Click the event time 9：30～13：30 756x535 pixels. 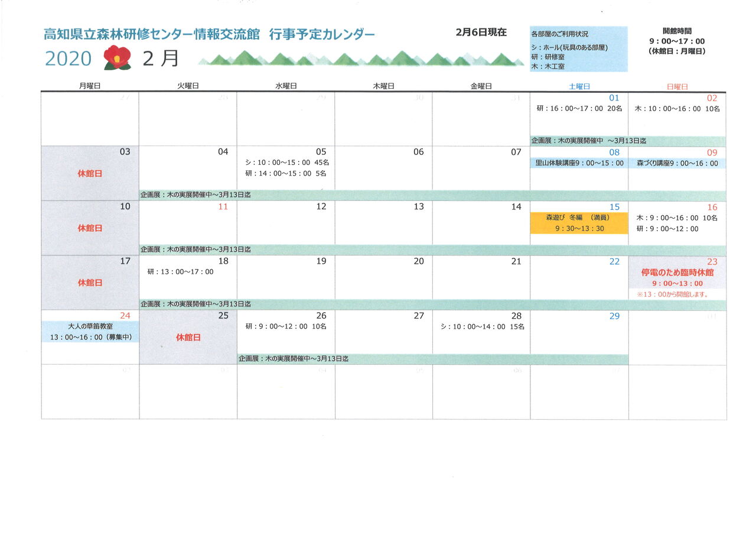(x=579, y=228)
